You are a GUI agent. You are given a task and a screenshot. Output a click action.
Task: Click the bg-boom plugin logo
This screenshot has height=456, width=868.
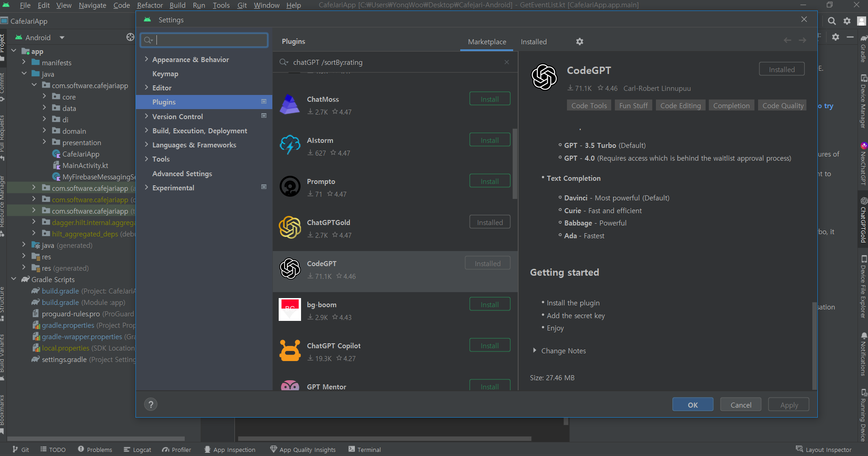click(x=290, y=309)
